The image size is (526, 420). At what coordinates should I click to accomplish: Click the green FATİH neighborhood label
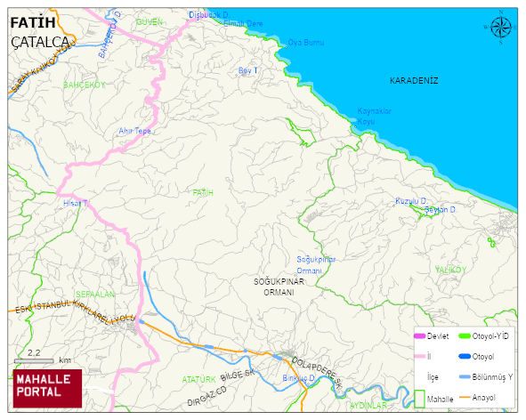pos(203,193)
